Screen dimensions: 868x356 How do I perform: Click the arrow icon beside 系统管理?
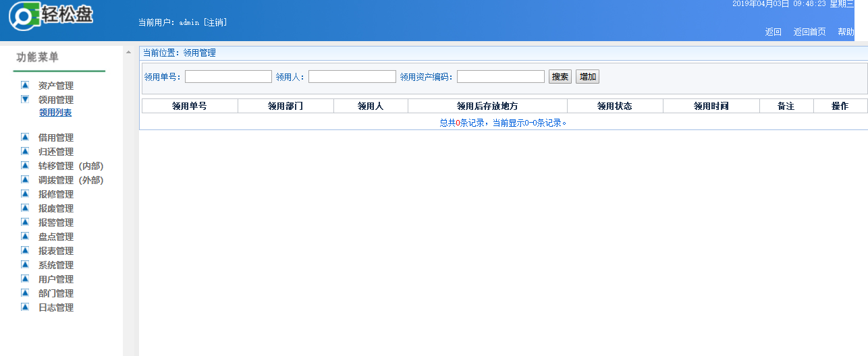(25, 264)
